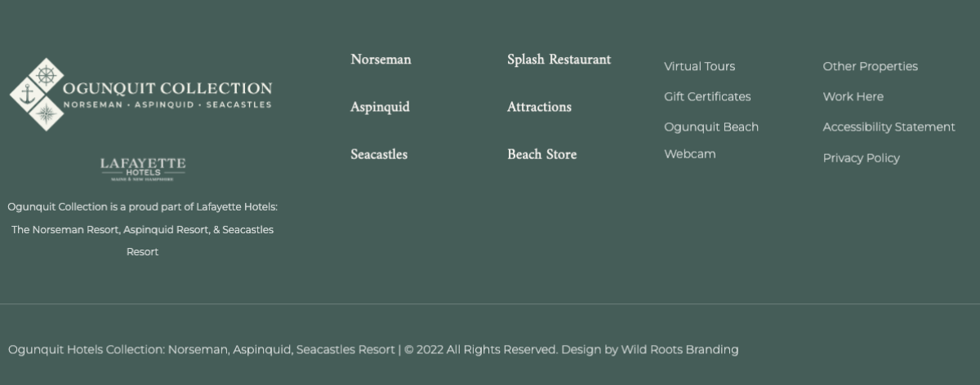Click the Lafayette Hotels description paragraph
The image size is (980, 385).
pos(143,229)
